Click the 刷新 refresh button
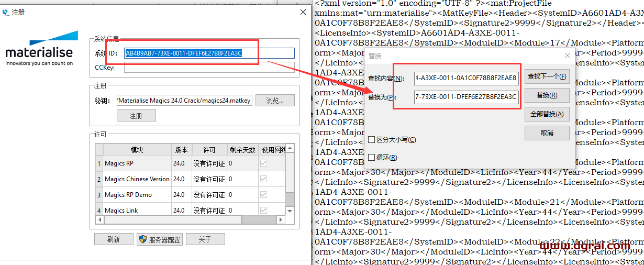The width and height of the screenshot is (644, 265). 114,239
